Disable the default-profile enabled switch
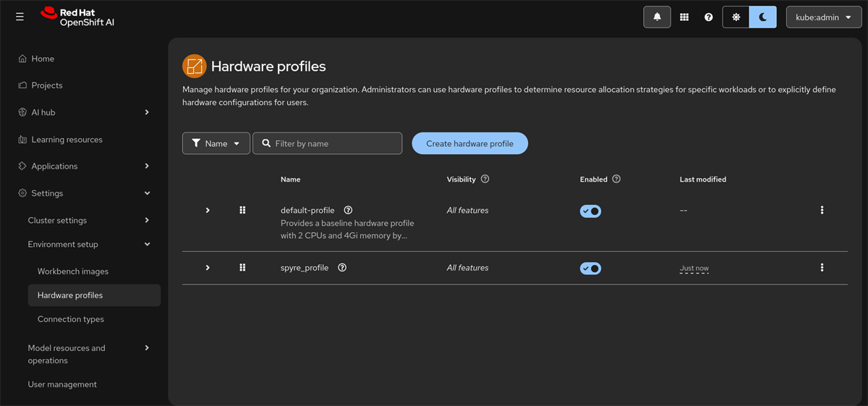The image size is (868, 406). [590, 211]
